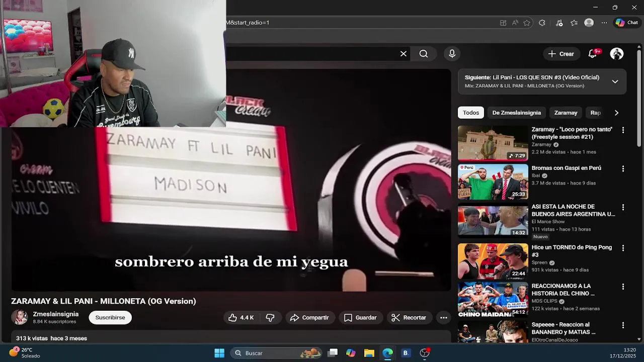Select the Zaramay filter chip
644x362 pixels.
point(566,113)
